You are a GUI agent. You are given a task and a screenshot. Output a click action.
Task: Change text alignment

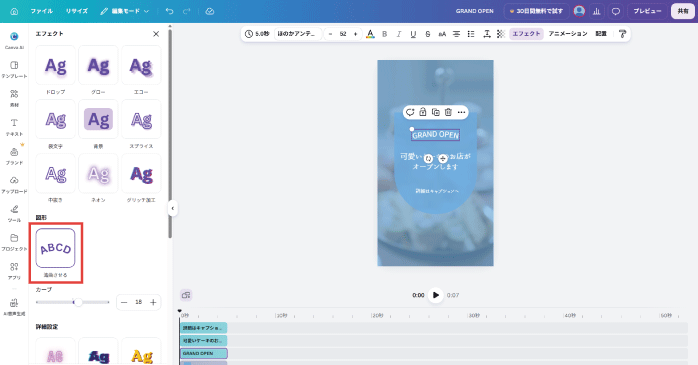click(456, 34)
